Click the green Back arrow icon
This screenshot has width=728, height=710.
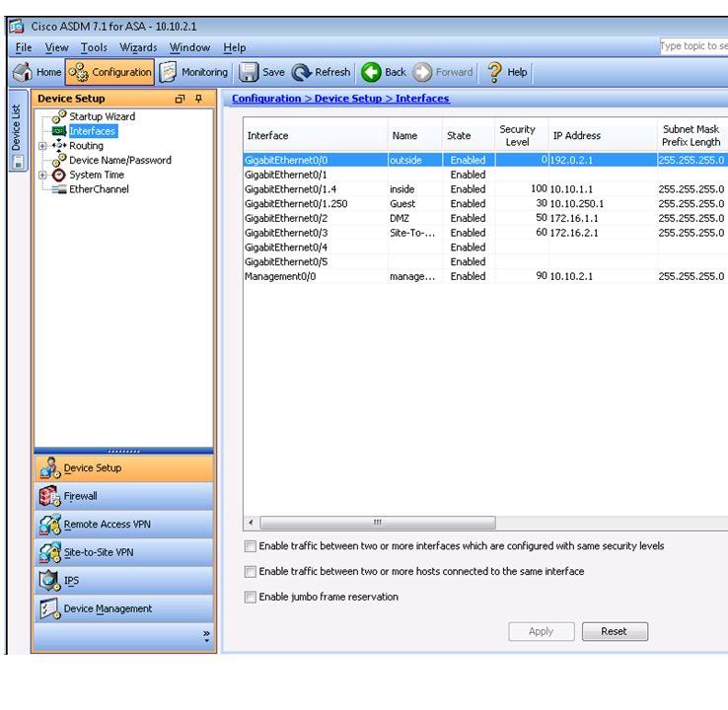coord(371,72)
